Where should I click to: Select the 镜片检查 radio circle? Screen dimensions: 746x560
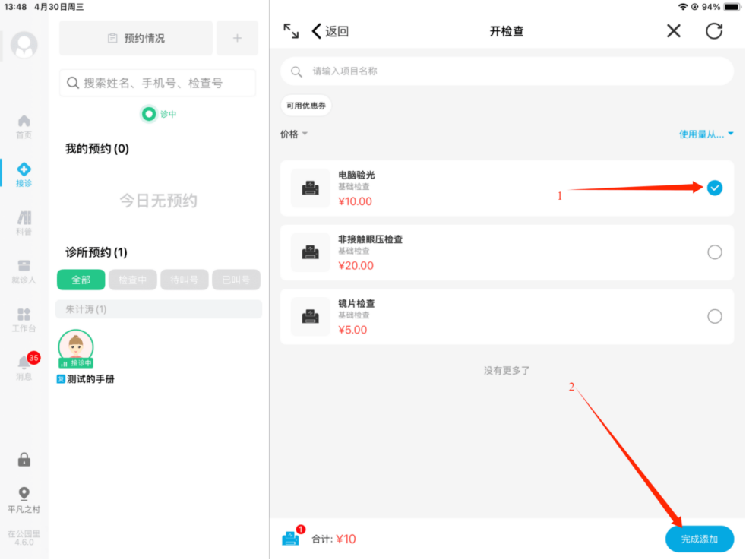tap(714, 317)
